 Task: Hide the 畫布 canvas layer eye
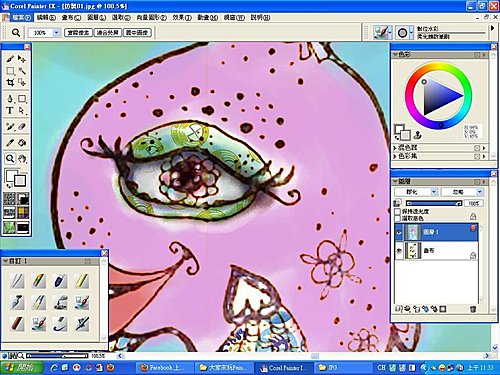[399, 251]
